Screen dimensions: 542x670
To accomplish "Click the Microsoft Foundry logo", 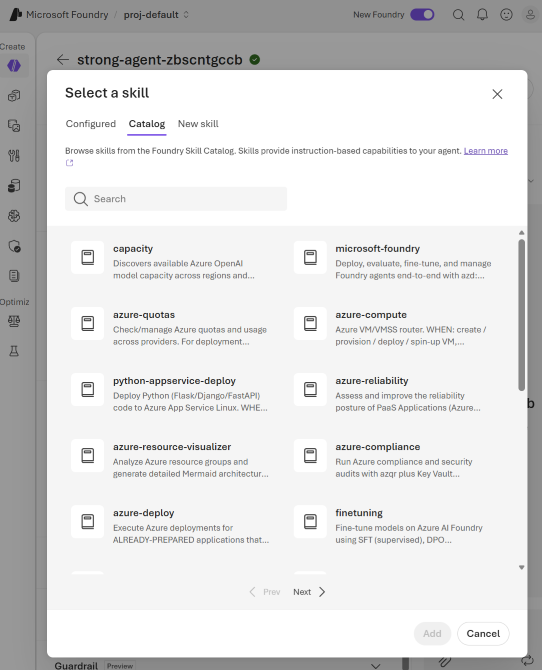I will pyautogui.click(x=15, y=15).
